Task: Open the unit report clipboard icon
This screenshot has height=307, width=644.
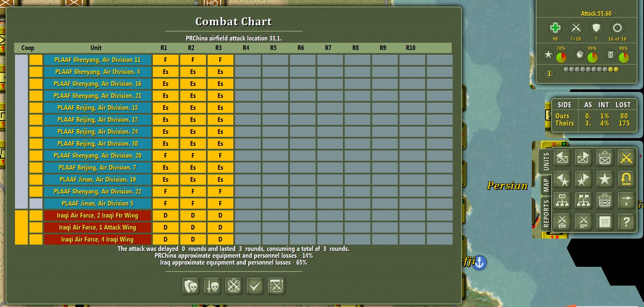Action: (605, 158)
